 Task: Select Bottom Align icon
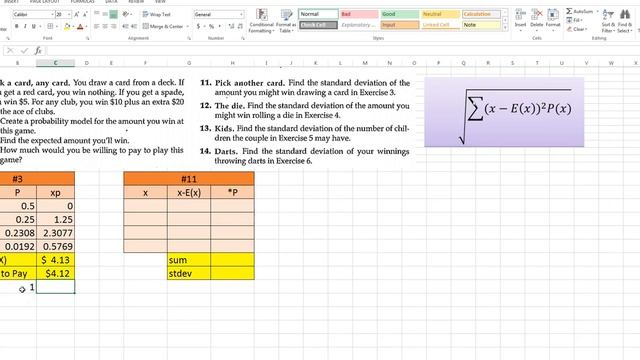coord(114,14)
